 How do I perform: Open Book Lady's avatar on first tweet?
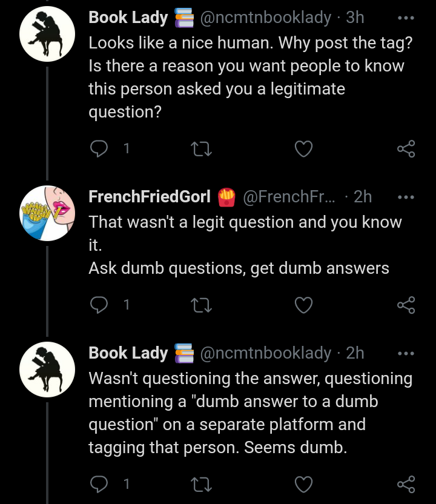(47, 34)
